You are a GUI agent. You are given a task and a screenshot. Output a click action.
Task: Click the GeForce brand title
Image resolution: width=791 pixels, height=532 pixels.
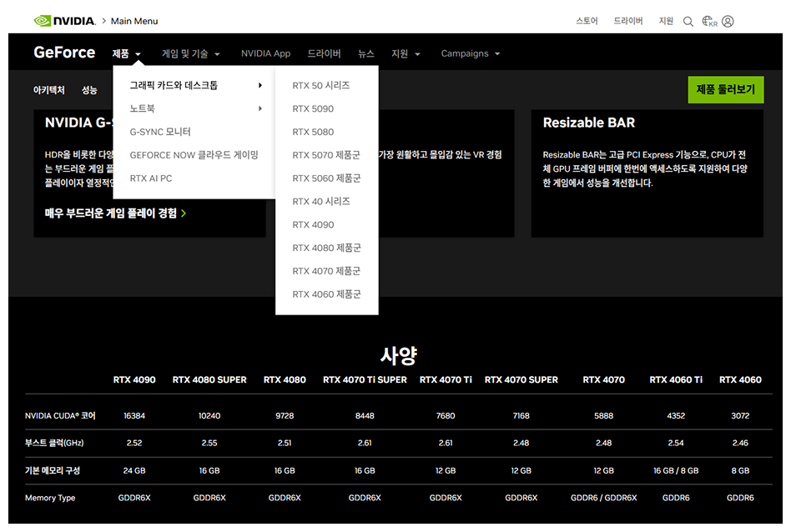[x=64, y=53]
